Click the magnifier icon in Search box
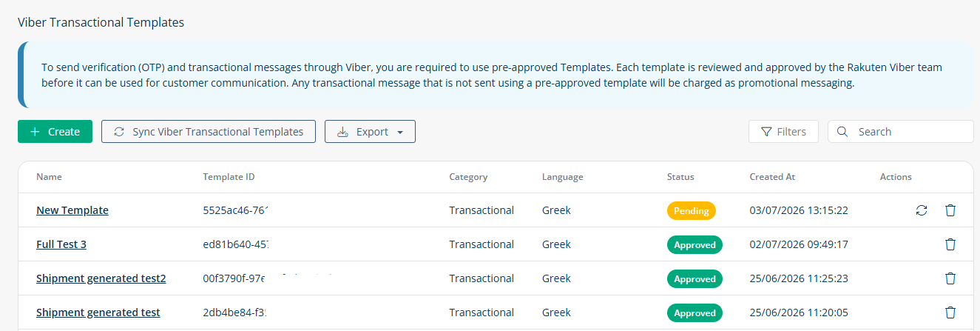Image resolution: width=980 pixels, height=331 pixels. (842, 132)
